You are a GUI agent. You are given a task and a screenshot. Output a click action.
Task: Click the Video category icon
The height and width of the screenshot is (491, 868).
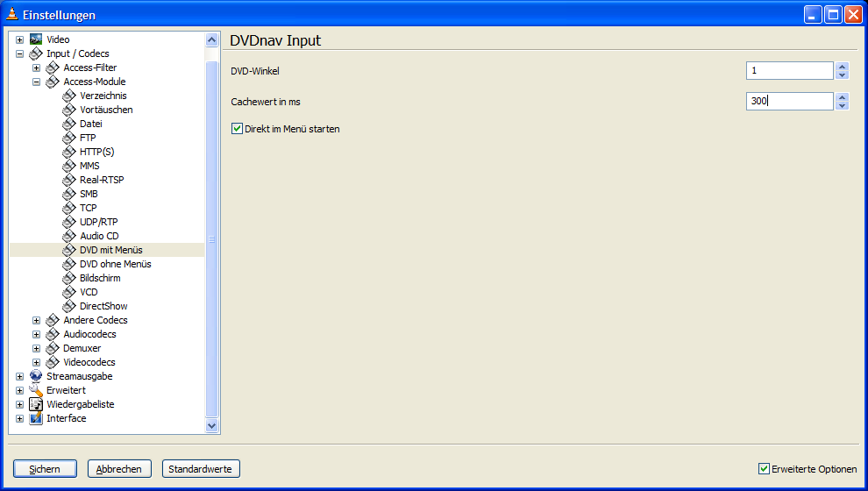36,39
